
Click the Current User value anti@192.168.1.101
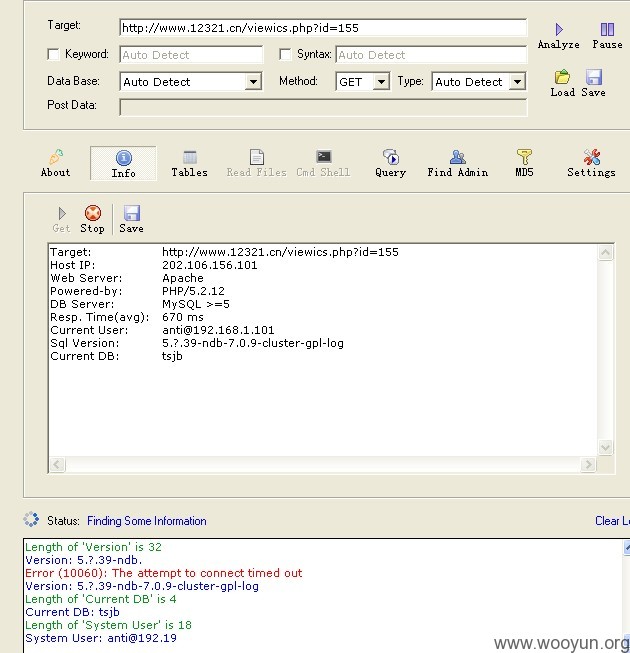pyautogui.click(x=218, y=330)
